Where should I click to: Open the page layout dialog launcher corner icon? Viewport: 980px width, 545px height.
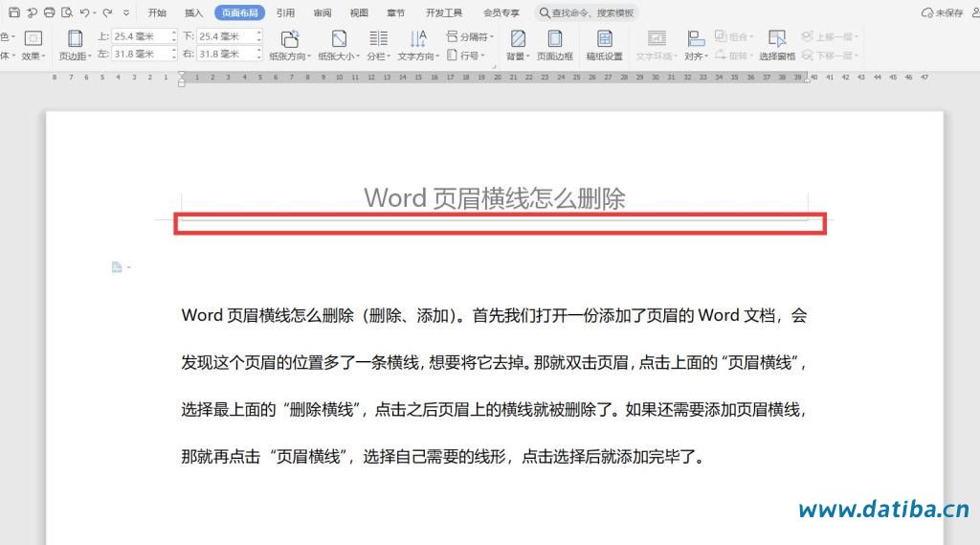point(494,66)
